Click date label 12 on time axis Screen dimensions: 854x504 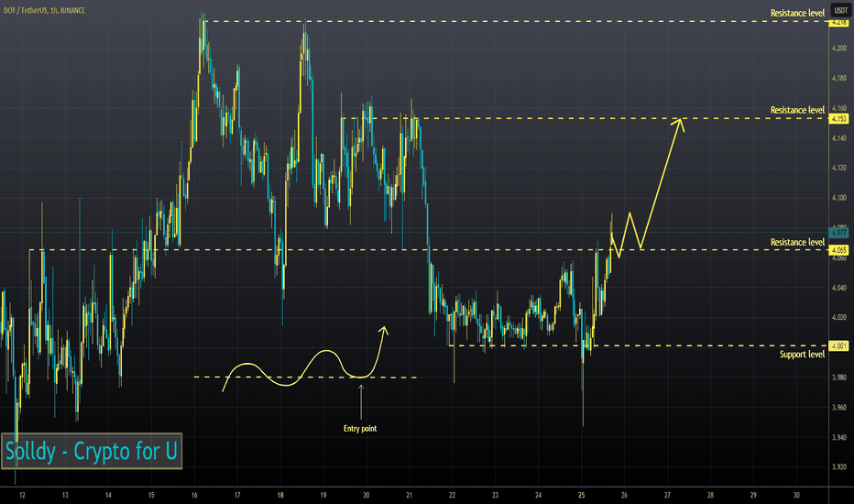[22, 495]
